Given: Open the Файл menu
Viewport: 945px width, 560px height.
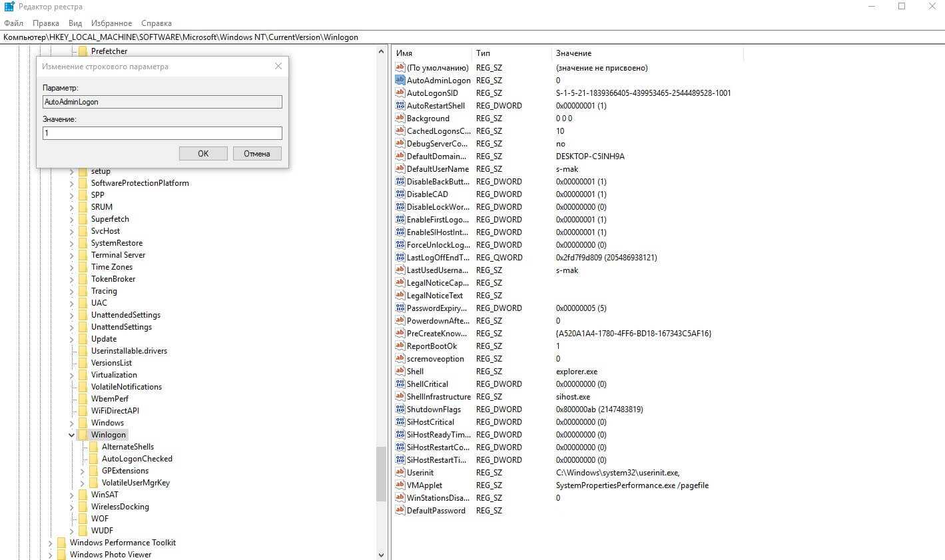Looking at the screenshot, I should click(x=13, y=23).
